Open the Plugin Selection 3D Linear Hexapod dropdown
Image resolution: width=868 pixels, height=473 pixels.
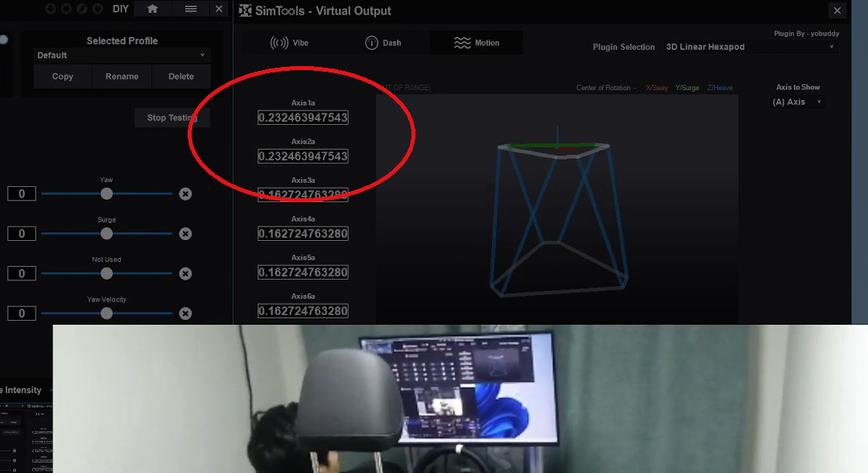pyautogui.click(x=750, y=47)
